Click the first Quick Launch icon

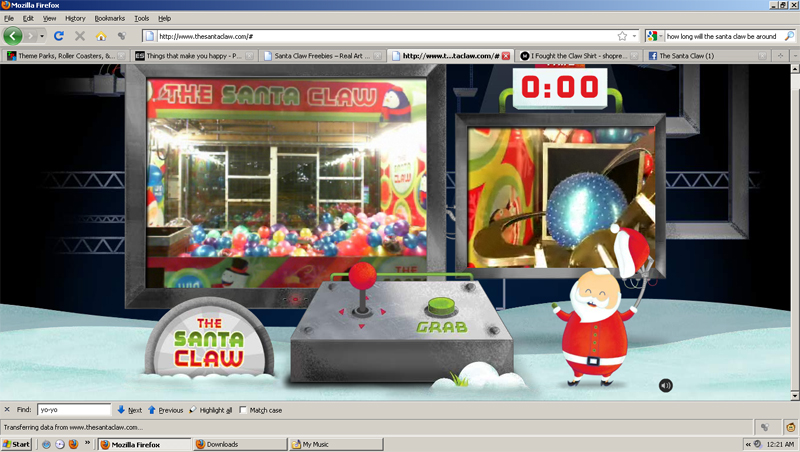pyautogui.click(x=46, y=444)
